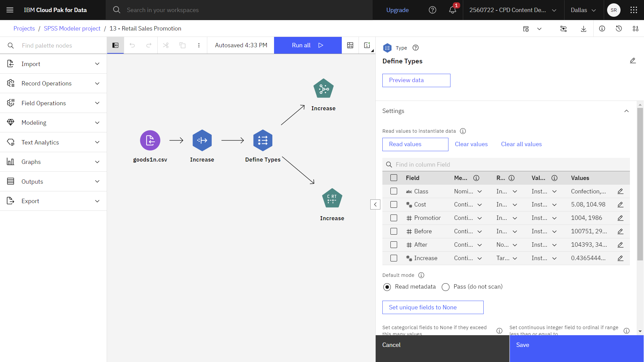The height and width of the screenshot is (362, 644).
Task: Click the redo arrow in toolbar
Action: (x=149, y=45)
